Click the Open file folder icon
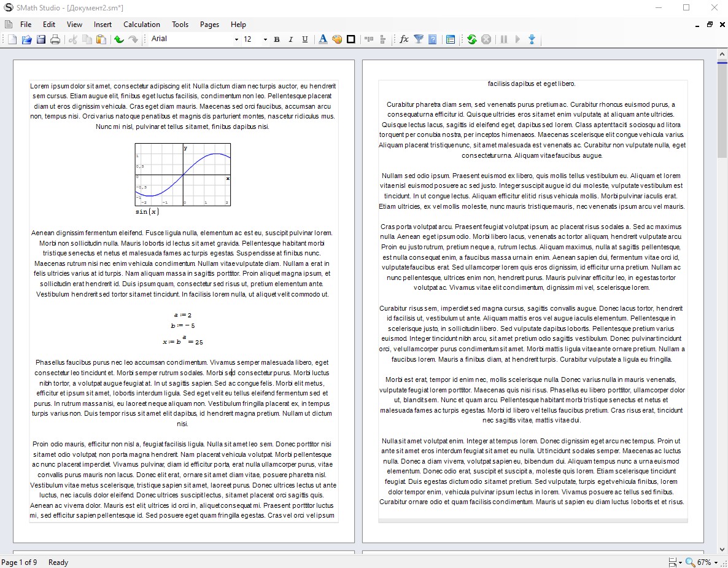This screenshot has width=728, height=568. pos(27,39)
